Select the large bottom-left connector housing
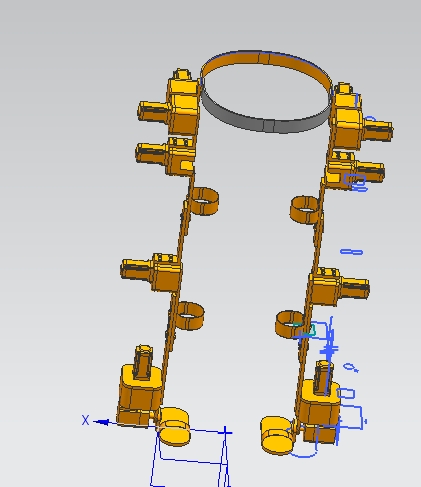The height and width of the screenshot is (487, 421). 140,387
